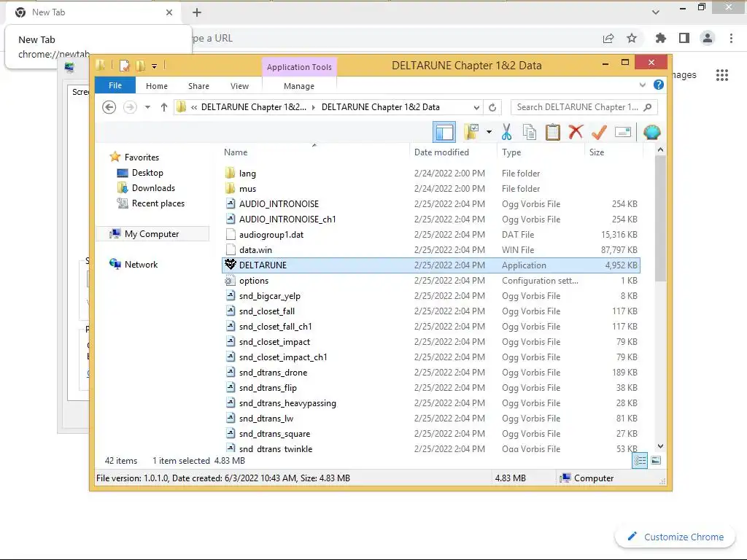Switch to details view button in status bar

click(640, 461)
